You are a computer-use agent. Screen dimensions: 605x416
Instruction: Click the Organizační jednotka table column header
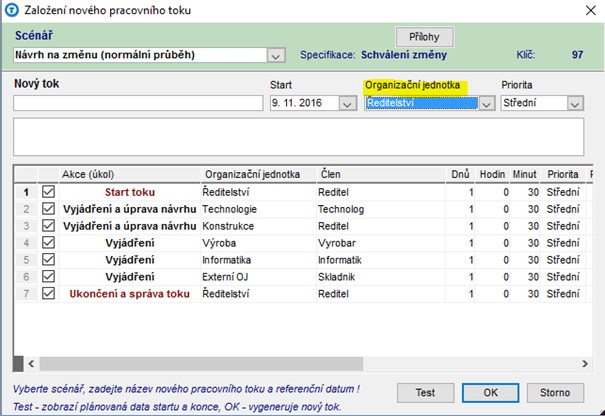259,174
